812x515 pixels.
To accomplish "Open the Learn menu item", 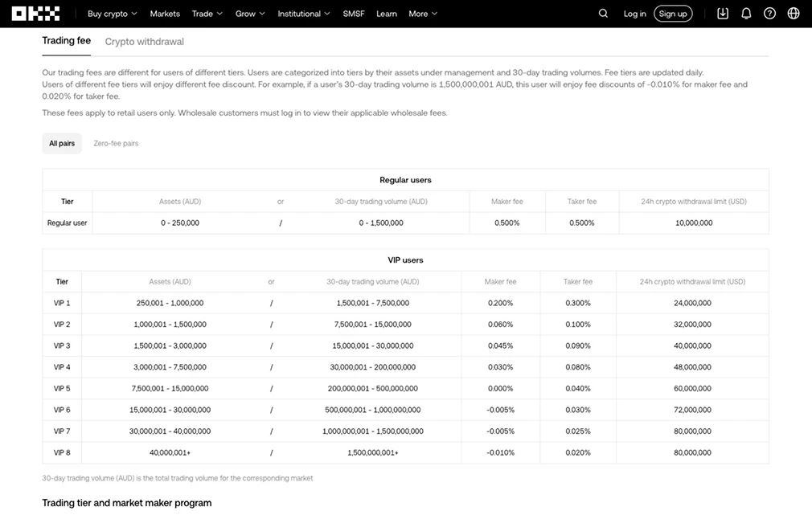I will [387, 14].
